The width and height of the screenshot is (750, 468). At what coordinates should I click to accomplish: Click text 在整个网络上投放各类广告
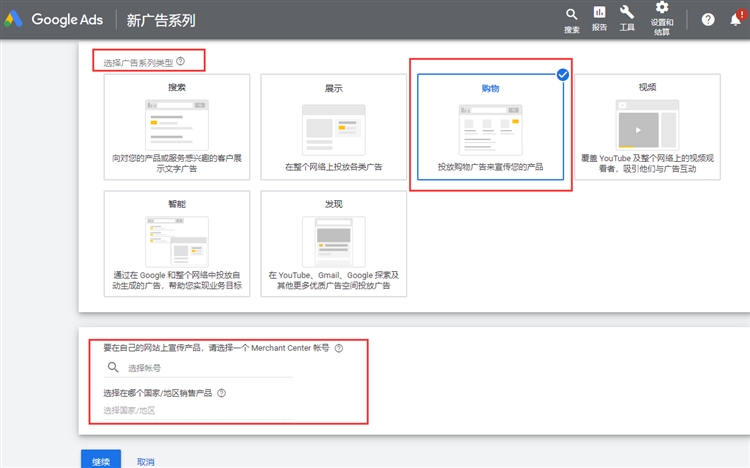click(333, 167)
